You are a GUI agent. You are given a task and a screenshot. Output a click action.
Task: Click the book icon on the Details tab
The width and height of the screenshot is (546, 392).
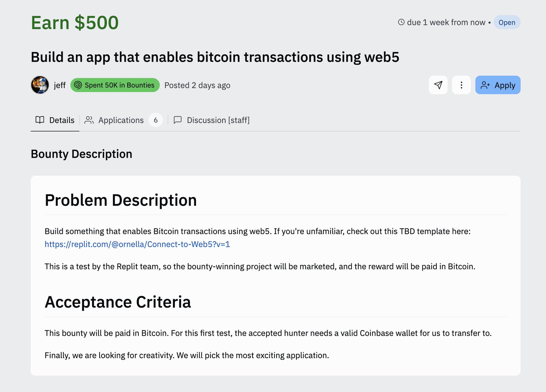pos(40,120)
